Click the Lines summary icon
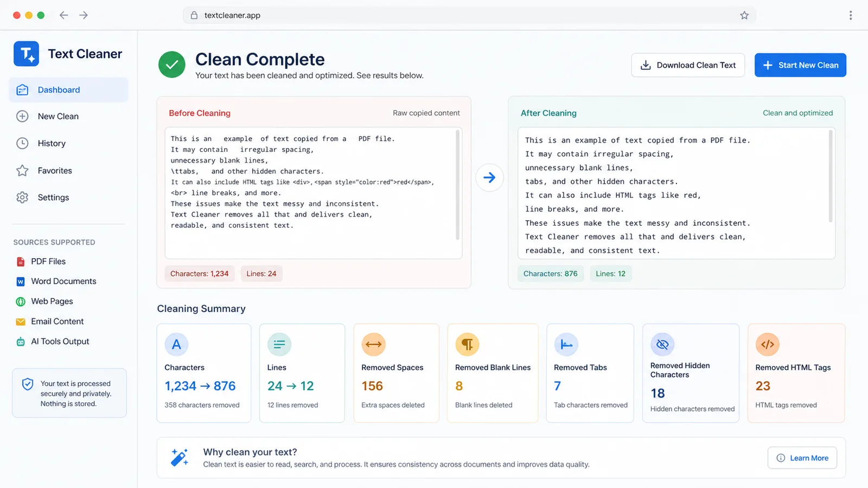This screenshot has height=488, width=868. coord(279,344)
